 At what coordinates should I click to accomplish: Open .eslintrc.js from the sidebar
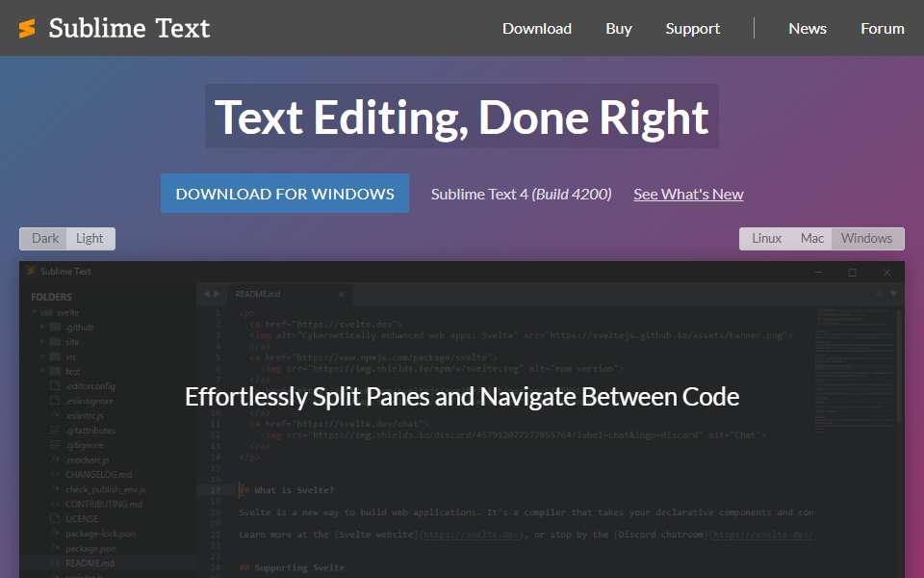(85, 416)
